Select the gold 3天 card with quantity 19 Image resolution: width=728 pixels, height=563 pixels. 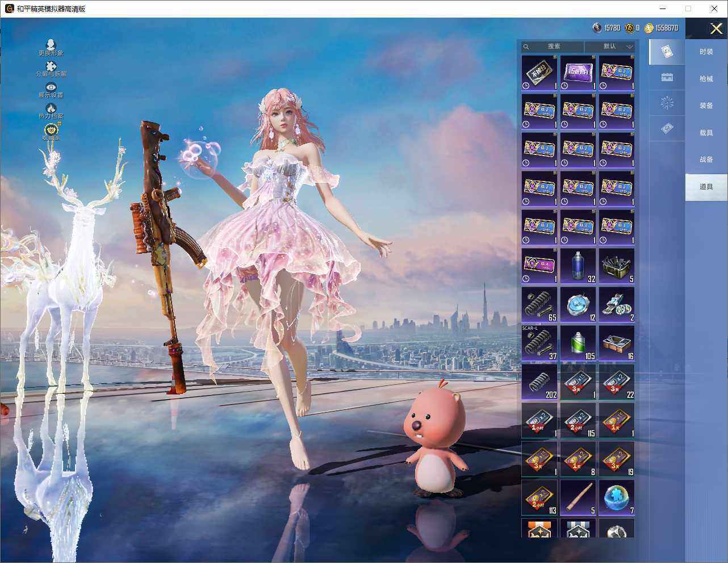pos(617,459)
